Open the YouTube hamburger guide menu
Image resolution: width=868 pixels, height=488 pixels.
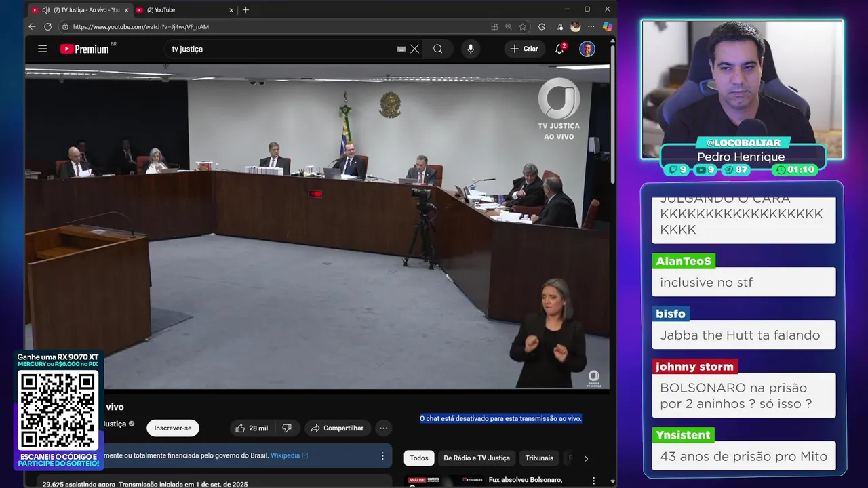tap(42, 49)
